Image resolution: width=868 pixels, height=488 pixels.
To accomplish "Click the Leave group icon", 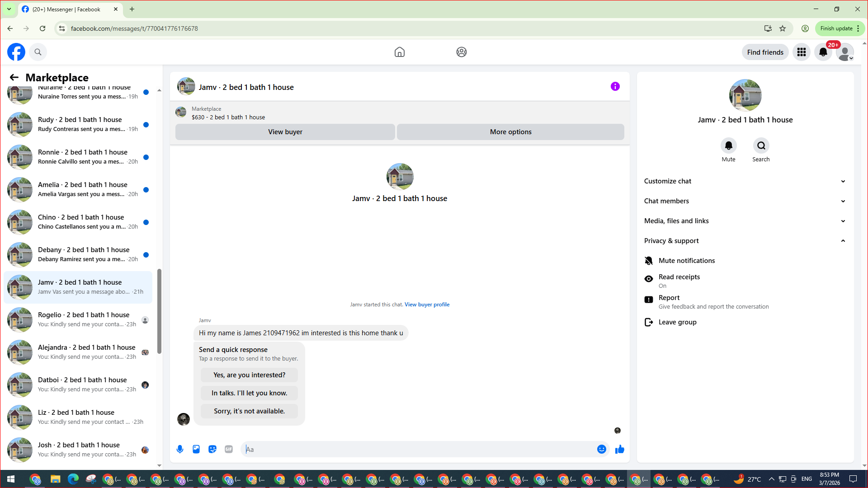I will 649,322.
